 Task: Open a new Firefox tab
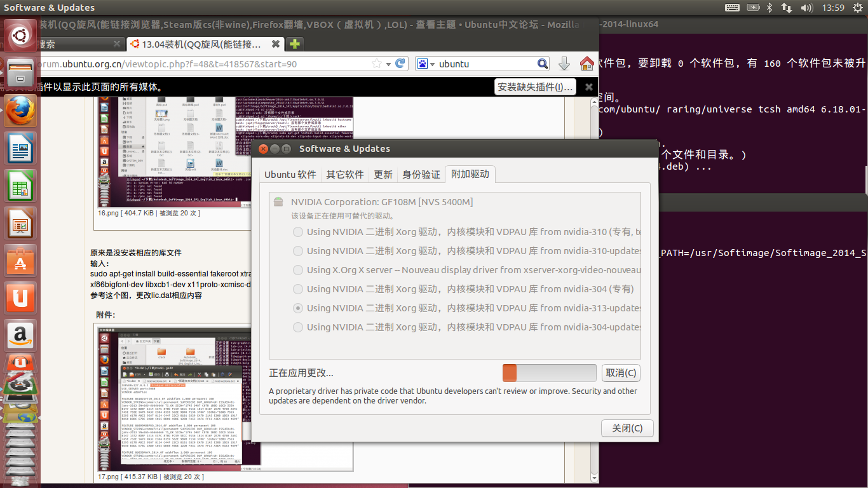[x=295, y=44]
